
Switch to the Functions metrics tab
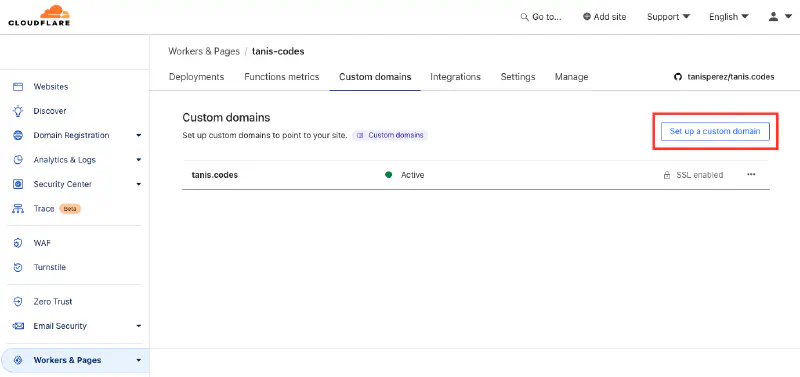point(282,77)
